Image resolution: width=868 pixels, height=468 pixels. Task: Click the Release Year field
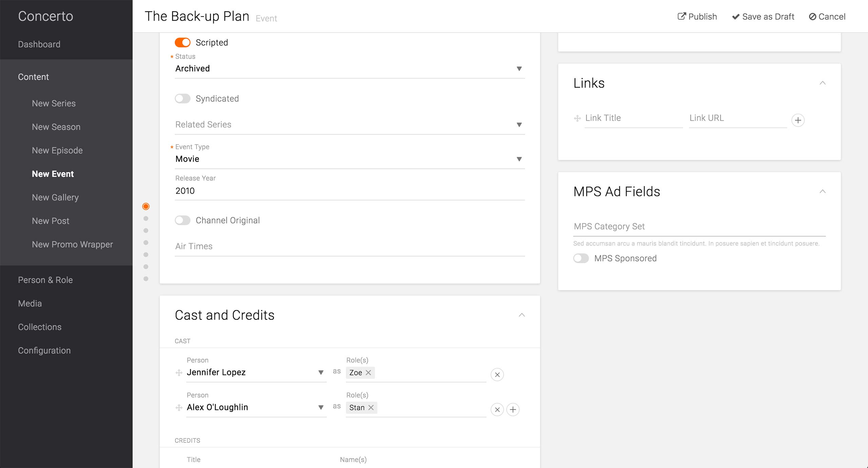349,191
